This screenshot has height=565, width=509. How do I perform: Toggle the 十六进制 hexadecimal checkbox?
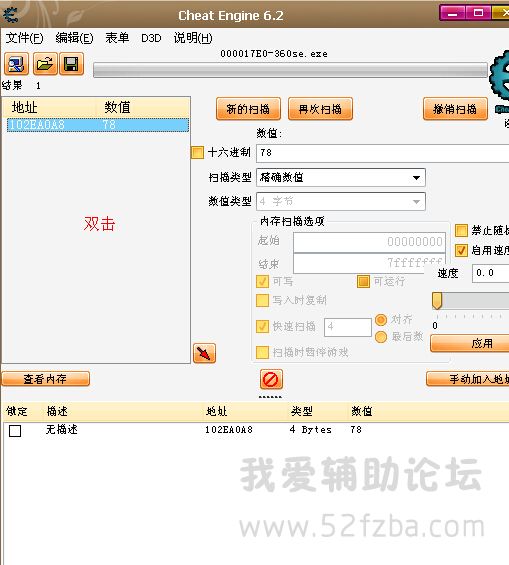(197, 152)
